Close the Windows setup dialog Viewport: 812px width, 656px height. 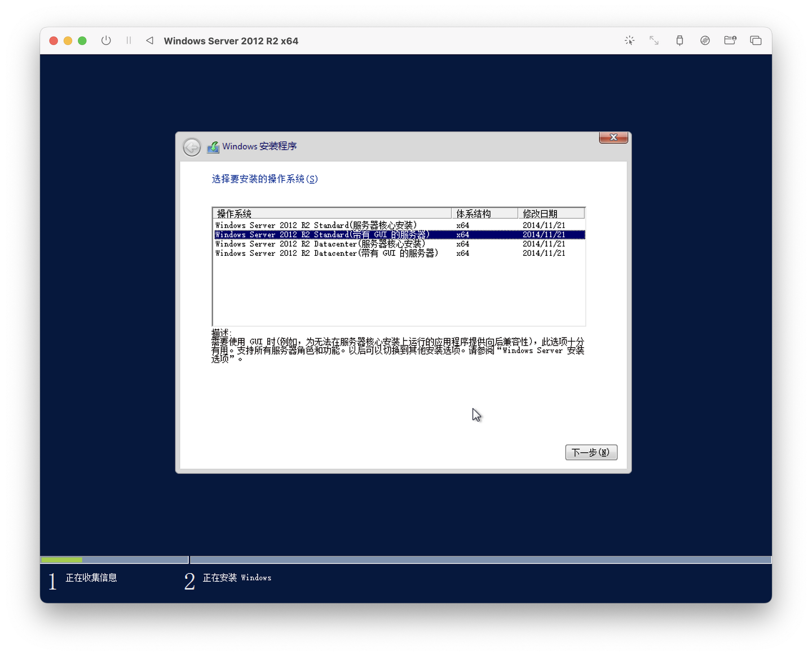[614, 138]
